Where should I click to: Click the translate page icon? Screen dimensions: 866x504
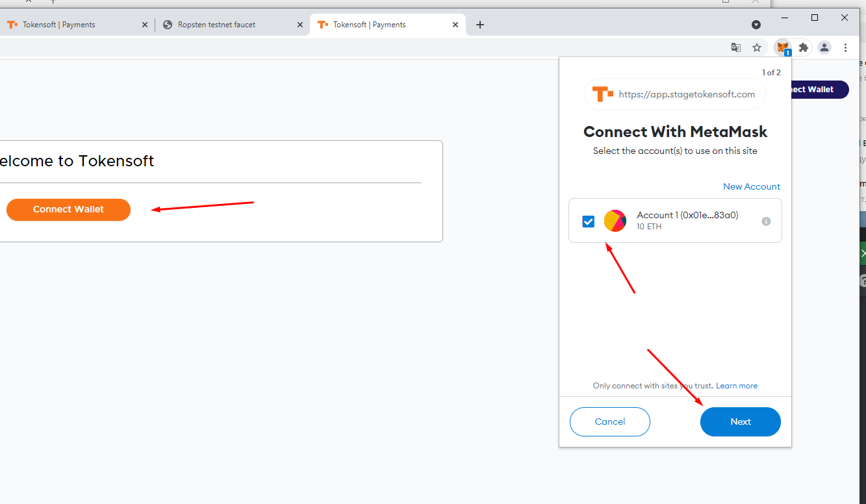[x=736, y=47]
